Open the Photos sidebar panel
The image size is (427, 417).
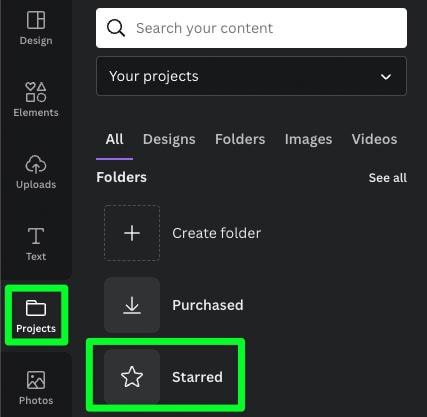(36, 388)
